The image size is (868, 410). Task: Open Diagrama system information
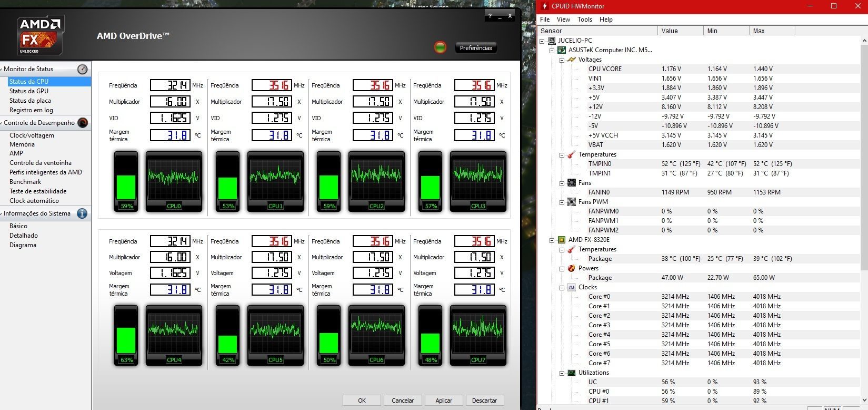point(23,245)
